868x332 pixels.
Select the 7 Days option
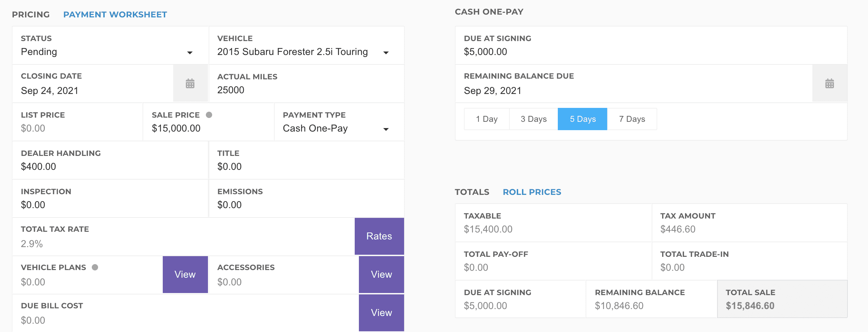click(632, 119)
